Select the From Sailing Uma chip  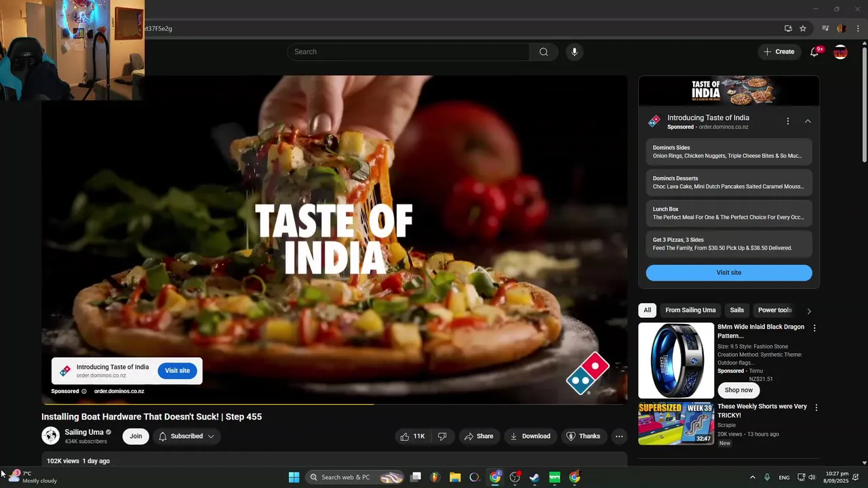(690, 310)
